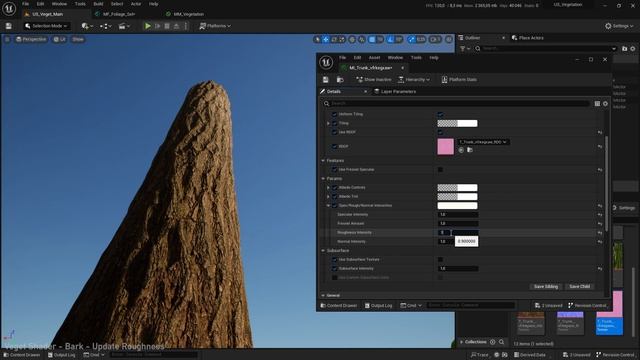Toggle the Use RDOF value checkbox
Viewport: 640px width, 360px height.
(x=440, y=132)
